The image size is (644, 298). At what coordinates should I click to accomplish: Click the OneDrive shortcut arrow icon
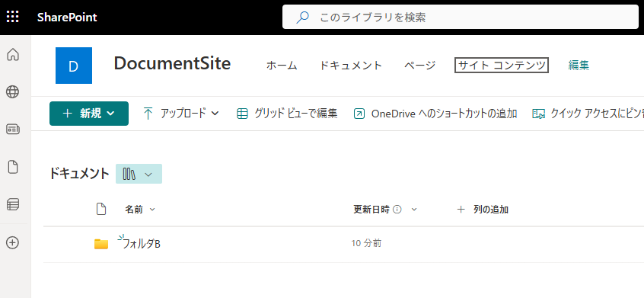(359, 114)
